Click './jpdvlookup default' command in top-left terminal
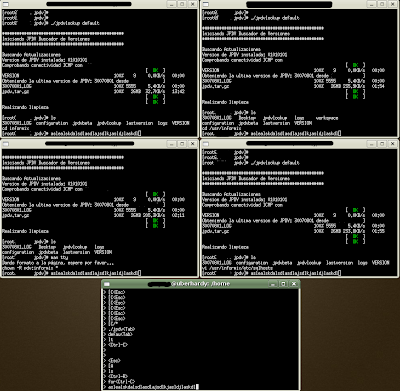The image size is (400, 391). coord(75,23)
